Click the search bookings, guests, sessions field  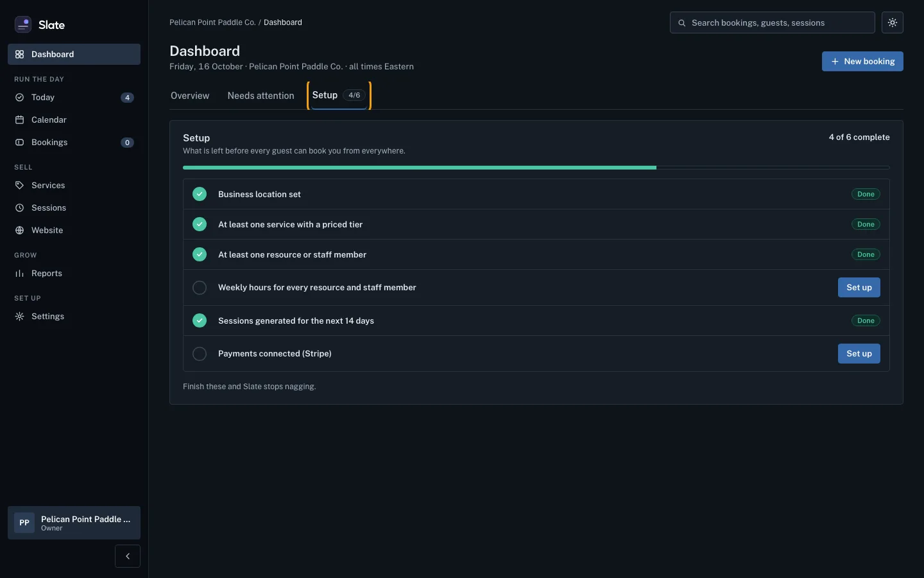773,22
